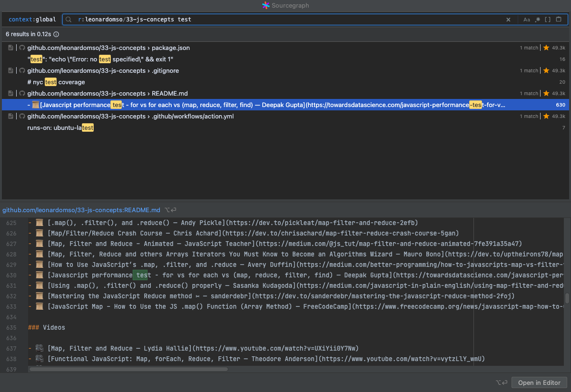Click the file icon beside package.json result
Image resolution: width=571 pixels, height=392 pixels.
(x=10, y=48)
